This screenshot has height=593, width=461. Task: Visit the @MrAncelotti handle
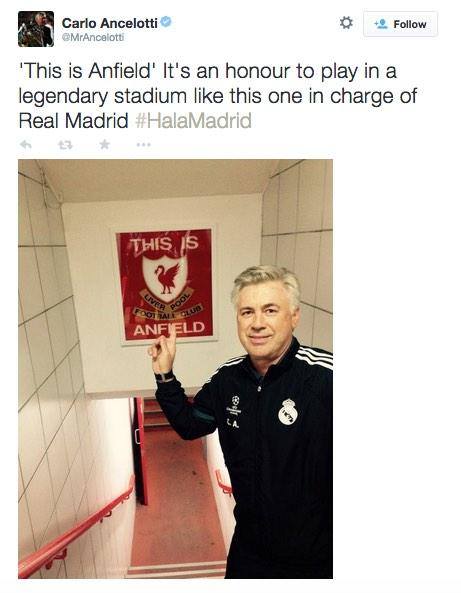click(93, 38)
